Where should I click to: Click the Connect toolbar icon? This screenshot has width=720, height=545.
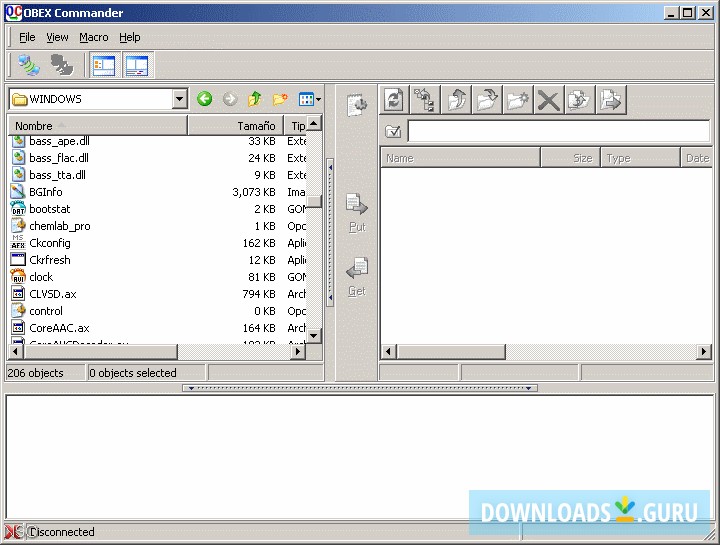(28, 65)
